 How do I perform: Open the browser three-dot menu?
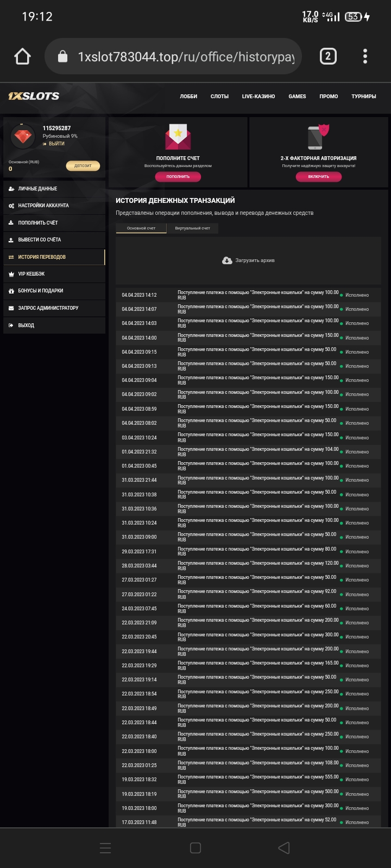pos(365,56)
